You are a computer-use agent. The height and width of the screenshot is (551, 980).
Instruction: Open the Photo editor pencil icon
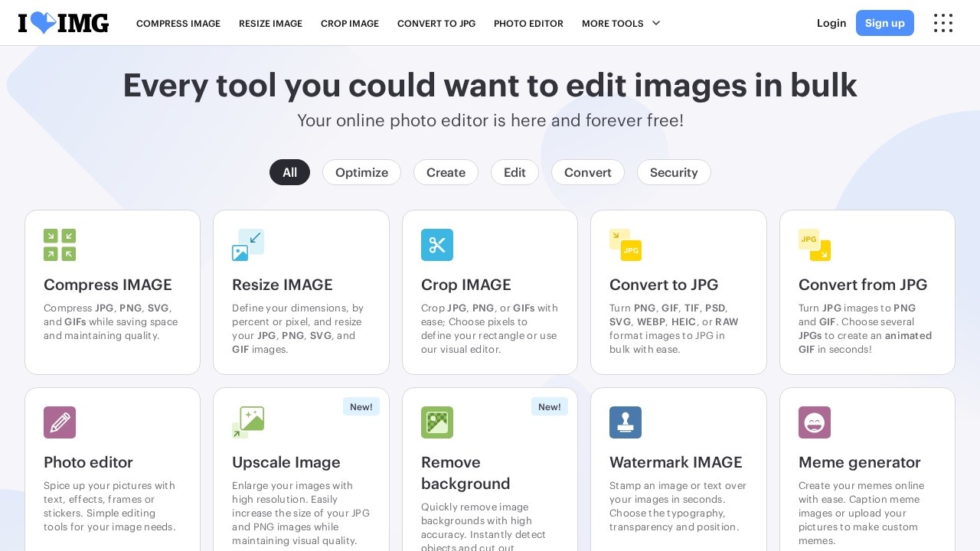point(60,422)
